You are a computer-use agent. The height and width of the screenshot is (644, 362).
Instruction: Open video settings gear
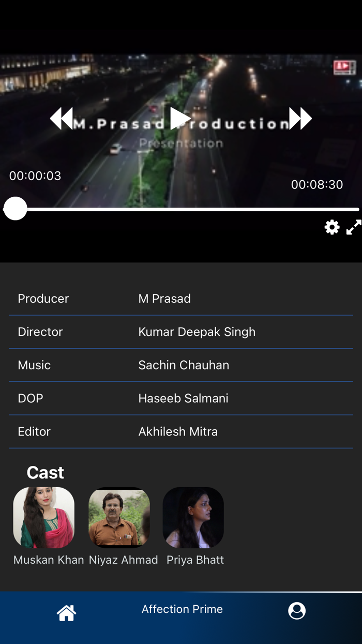click(x=332, y=227)
